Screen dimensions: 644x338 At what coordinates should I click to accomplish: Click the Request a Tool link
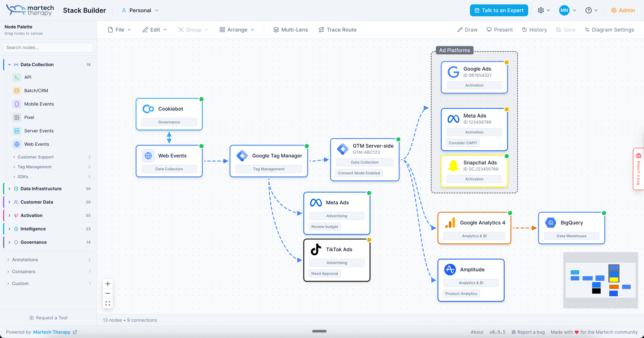click(48, 318)
